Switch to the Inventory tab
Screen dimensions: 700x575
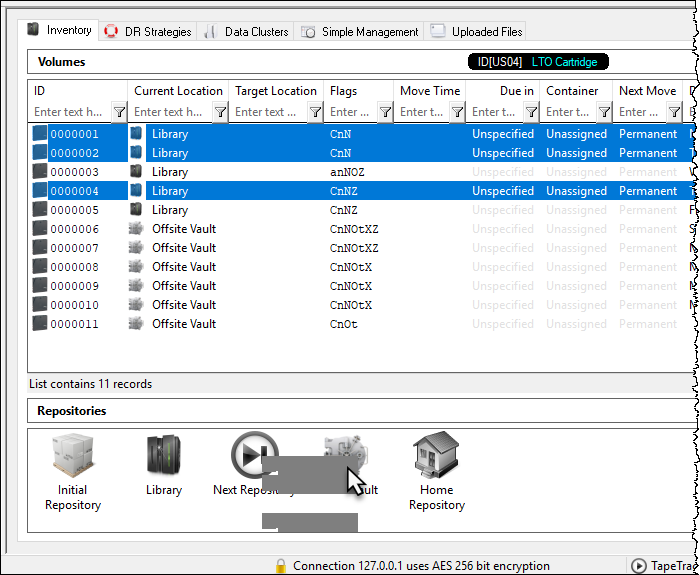point(58,30)
